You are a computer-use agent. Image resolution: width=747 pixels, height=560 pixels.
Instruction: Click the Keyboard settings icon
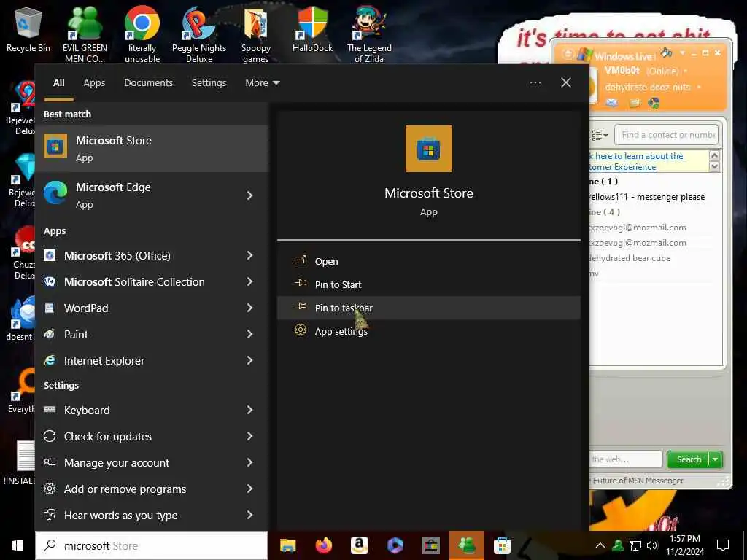click(x=50, y=410)
